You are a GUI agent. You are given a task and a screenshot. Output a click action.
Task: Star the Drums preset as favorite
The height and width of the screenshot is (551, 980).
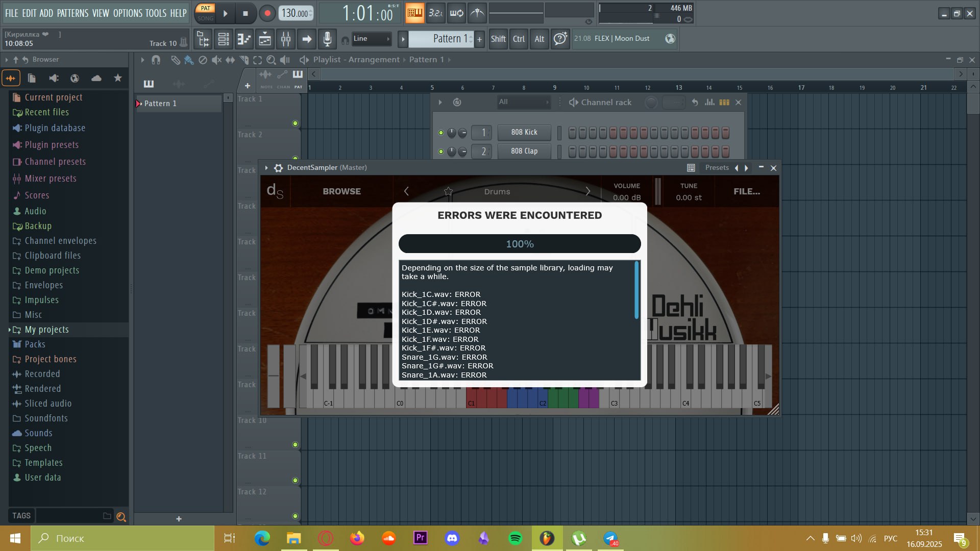448,191
